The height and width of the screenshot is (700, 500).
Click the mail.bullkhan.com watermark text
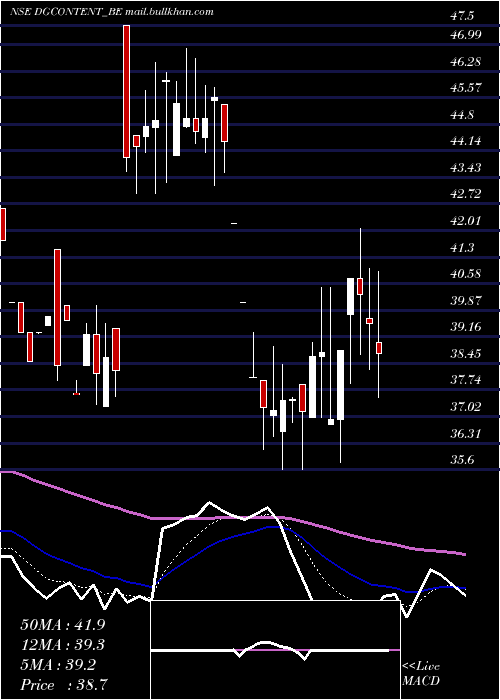coord(169,12)
